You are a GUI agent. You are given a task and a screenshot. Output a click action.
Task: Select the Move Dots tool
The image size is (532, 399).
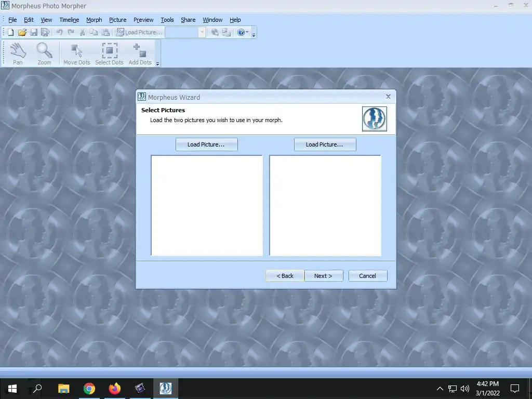click(77, 54)
